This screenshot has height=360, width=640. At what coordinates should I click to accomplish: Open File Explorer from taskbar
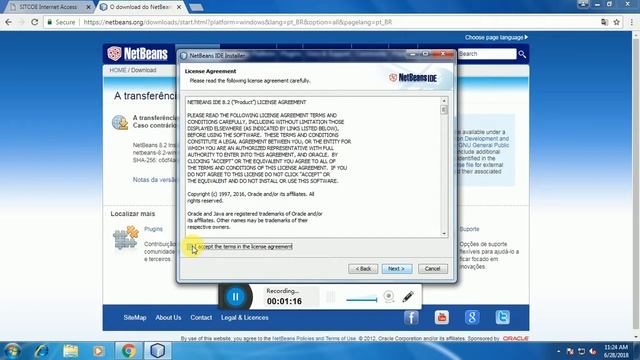pyautogui.click(x=70, y=351)
